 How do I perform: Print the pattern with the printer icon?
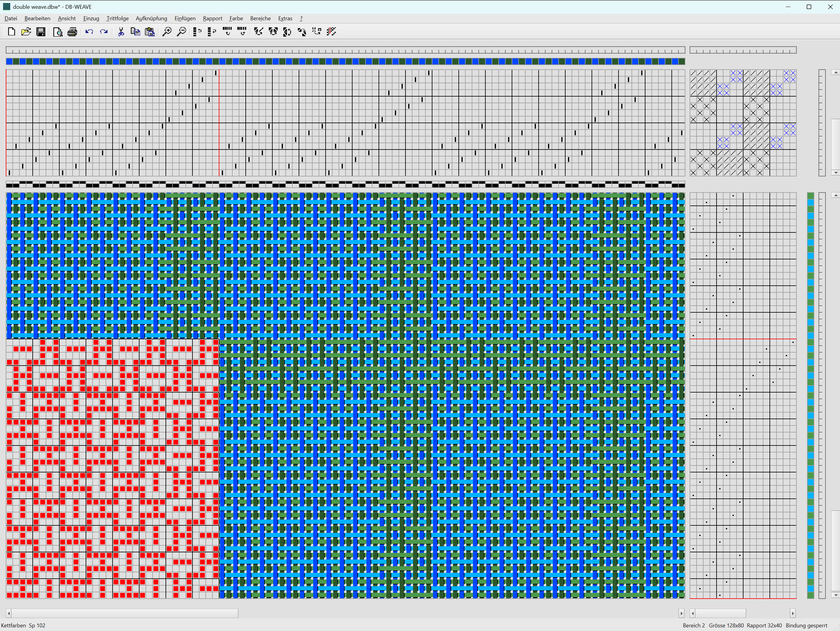point(72,31)
